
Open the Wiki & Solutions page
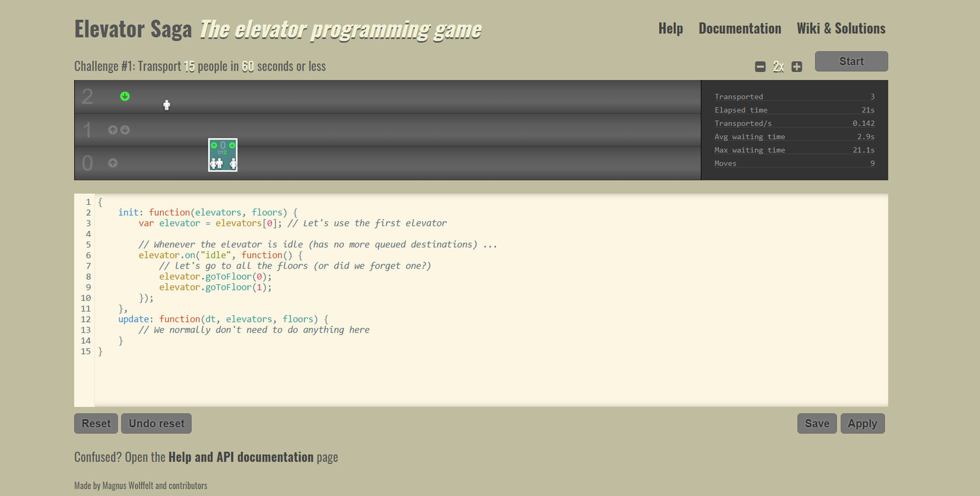pyautogui.click(x=841, y=29)
